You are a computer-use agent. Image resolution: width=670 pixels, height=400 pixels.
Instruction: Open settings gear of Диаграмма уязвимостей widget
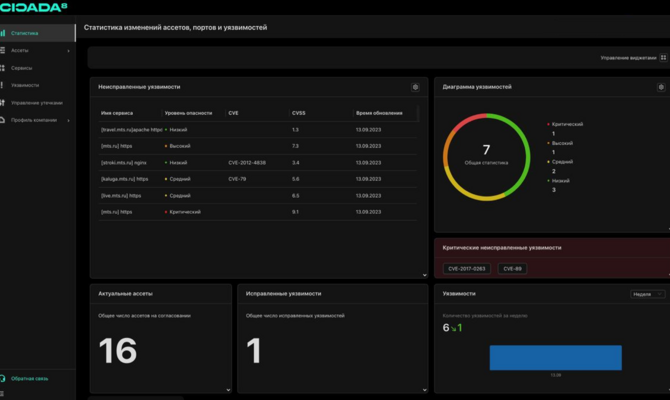[x=661, y=87]
